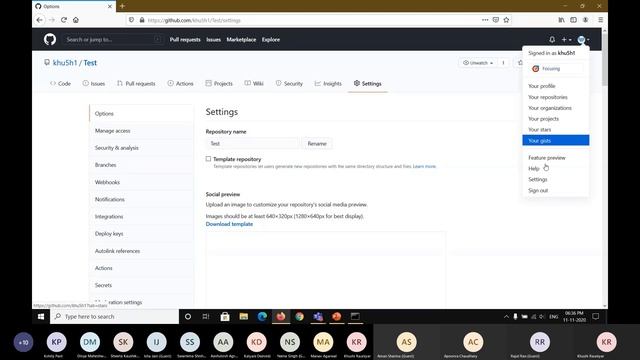Choose Your organizations in user menu
The image size is (640, 360).
click(x=556, y=108)
